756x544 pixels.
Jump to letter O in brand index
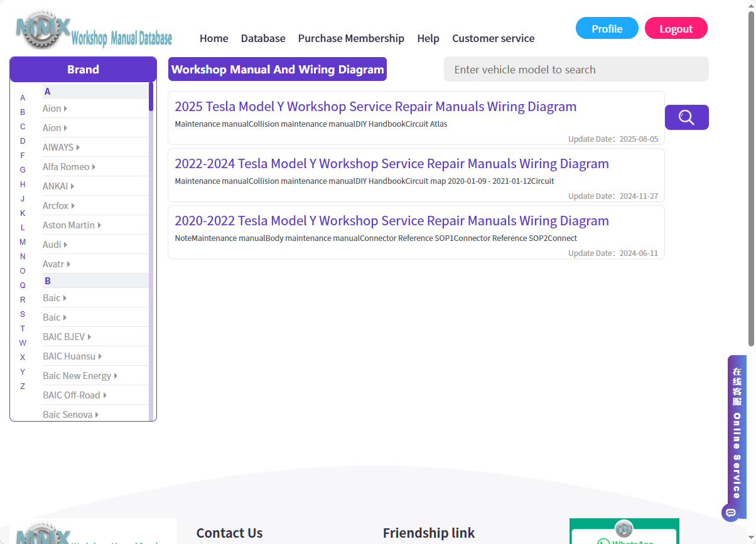(23, 271)
